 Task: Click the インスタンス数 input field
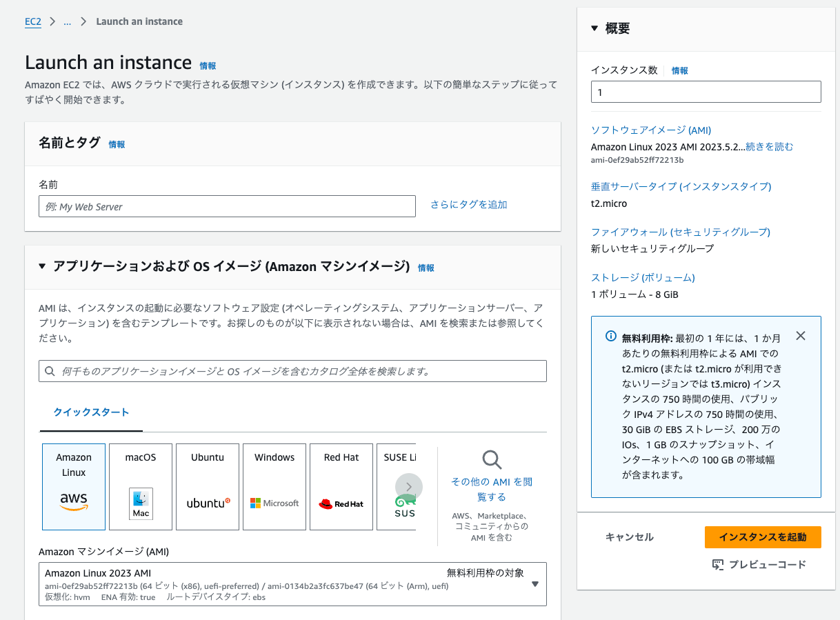[x=706, y=92]
